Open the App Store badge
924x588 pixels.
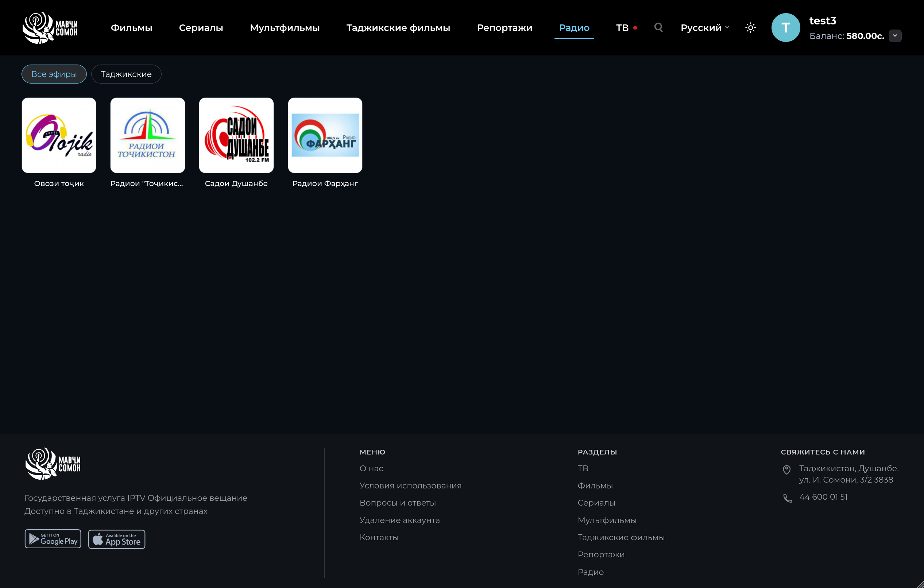(117, 539)
